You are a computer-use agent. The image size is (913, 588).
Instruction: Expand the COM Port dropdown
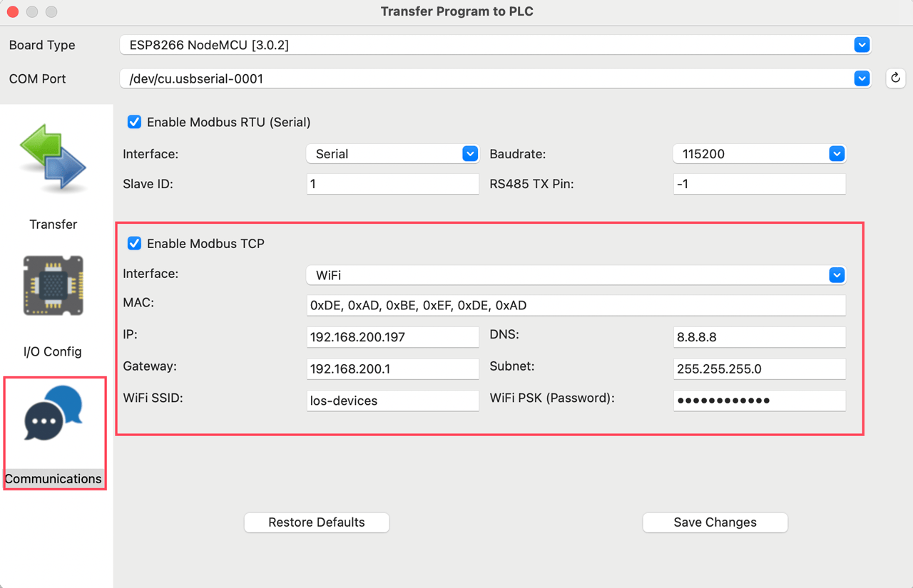tap(862, 78)
